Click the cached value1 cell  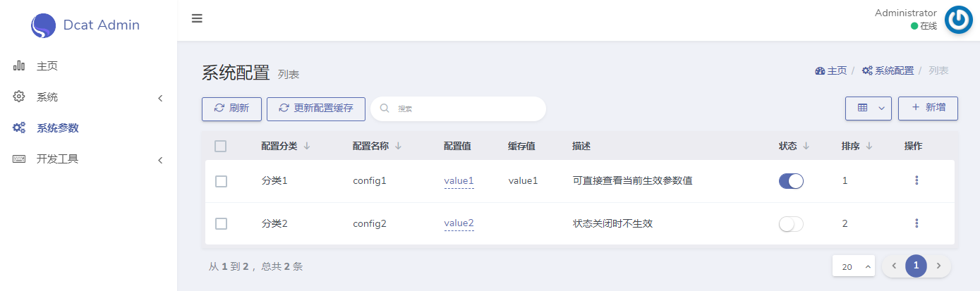(x=523, y=181)
